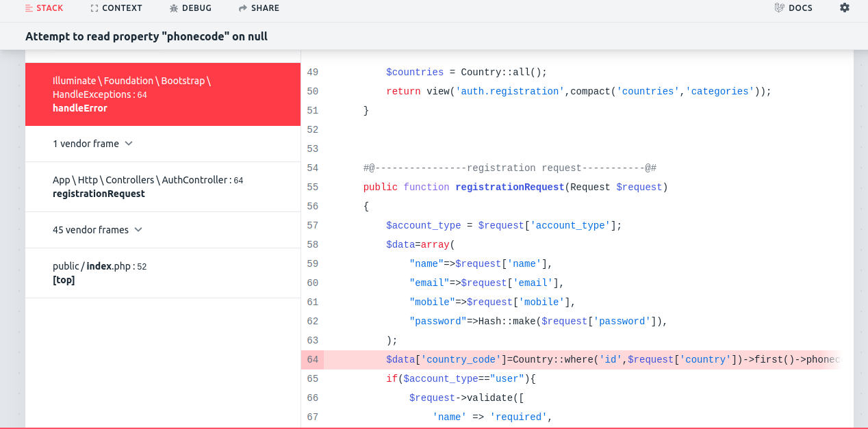The image size is (868, 429).
Task: Select the HandleExceptions handleError stack frame
Action: click(x=162, y=94)
